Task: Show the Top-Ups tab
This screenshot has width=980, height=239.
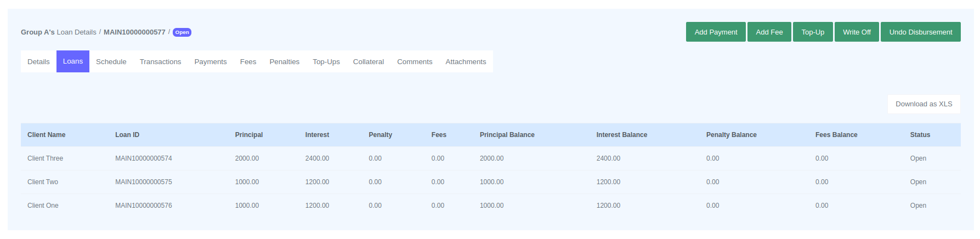Action: pyautogui.click(x=326, y=62)
